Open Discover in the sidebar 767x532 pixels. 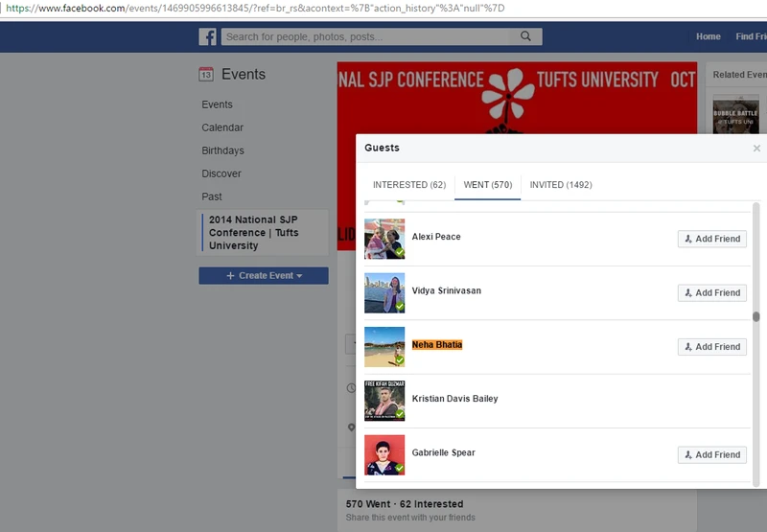pos(221,173)
